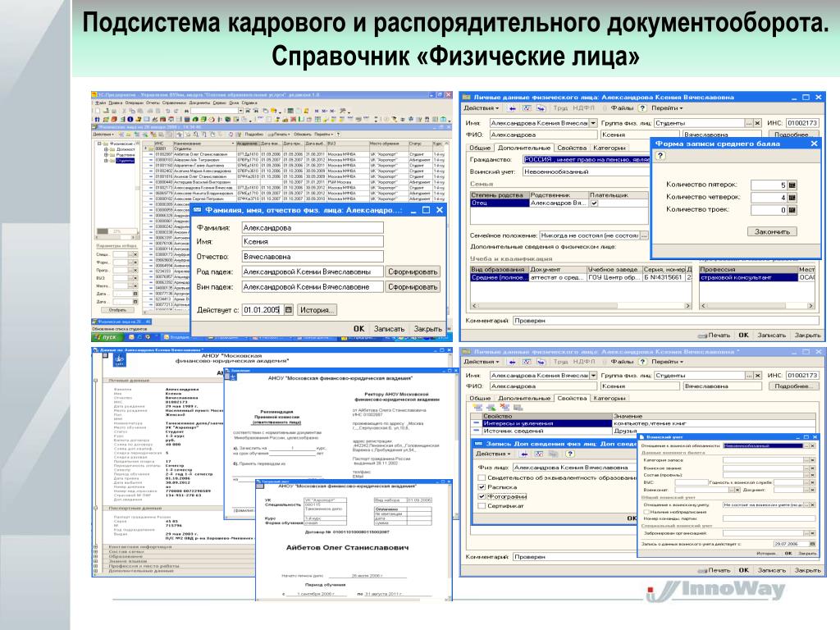The height and width of the screenshot is (630, 840).
Task: Open calendar for military record date 29.07.2006
Action: tap(812, 544)
